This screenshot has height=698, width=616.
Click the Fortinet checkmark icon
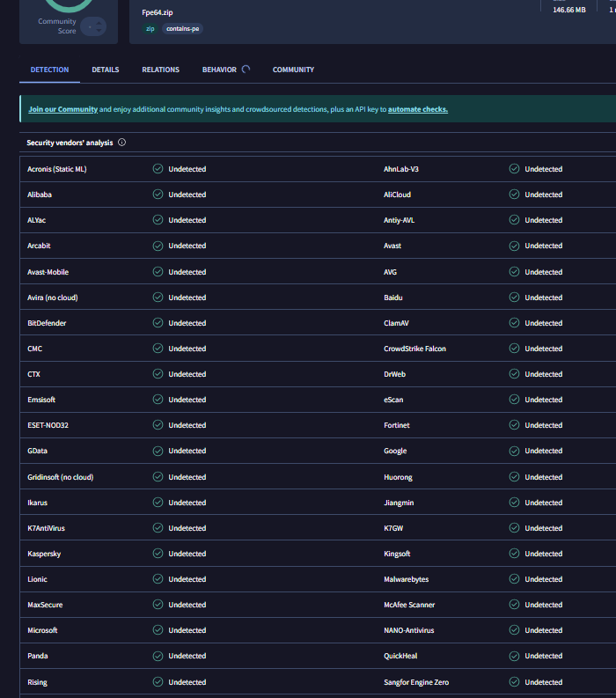coord(515,425)
